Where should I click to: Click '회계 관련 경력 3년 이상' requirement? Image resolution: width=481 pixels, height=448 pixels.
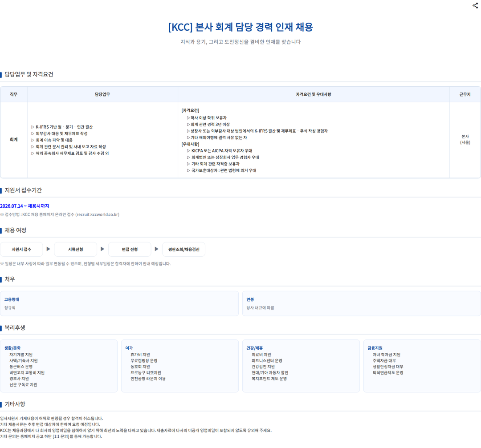(x=208, y=125)
